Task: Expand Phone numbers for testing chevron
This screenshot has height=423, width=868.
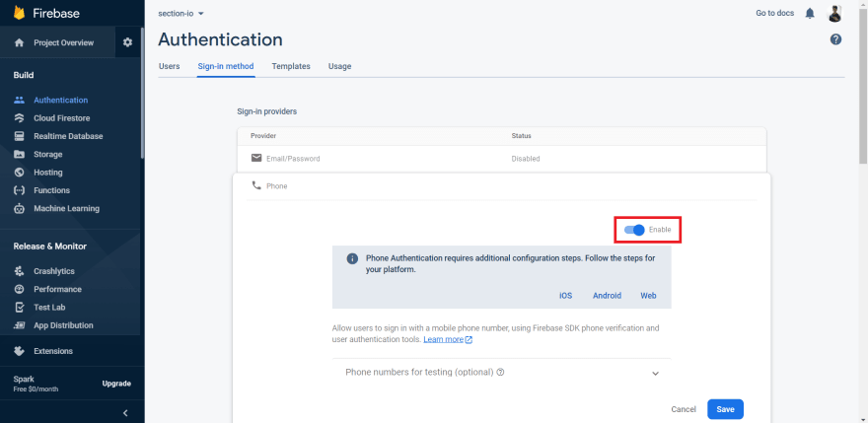Action: point(655,373)
